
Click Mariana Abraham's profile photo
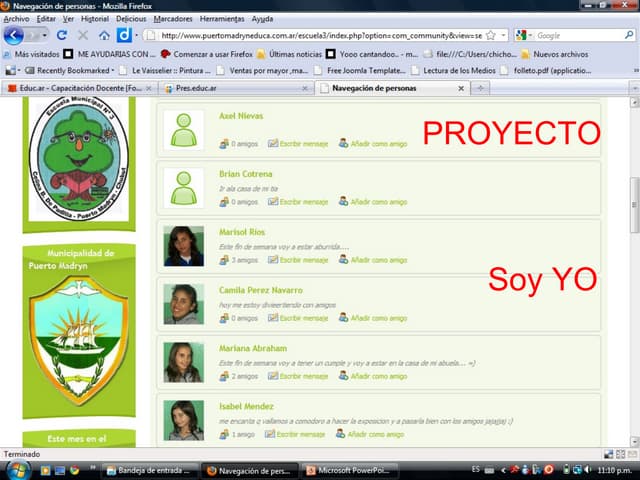pyautogui.click(x=184, y=362)
